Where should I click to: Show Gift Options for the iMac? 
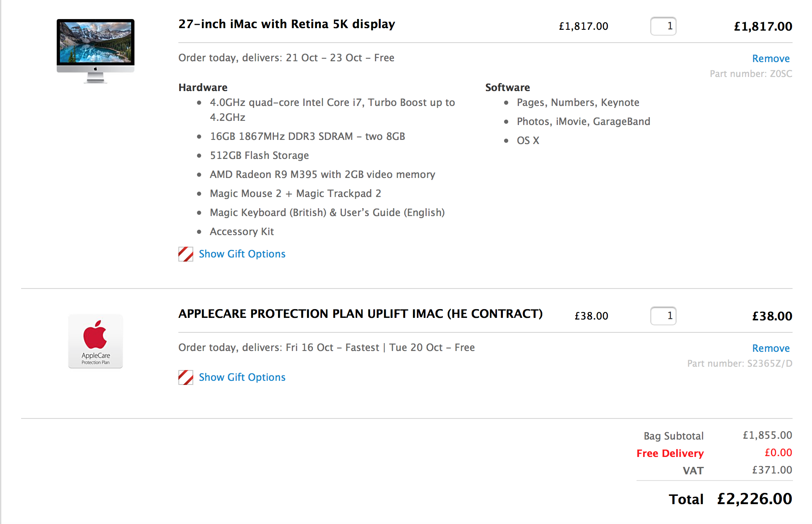tap(242, 254)
